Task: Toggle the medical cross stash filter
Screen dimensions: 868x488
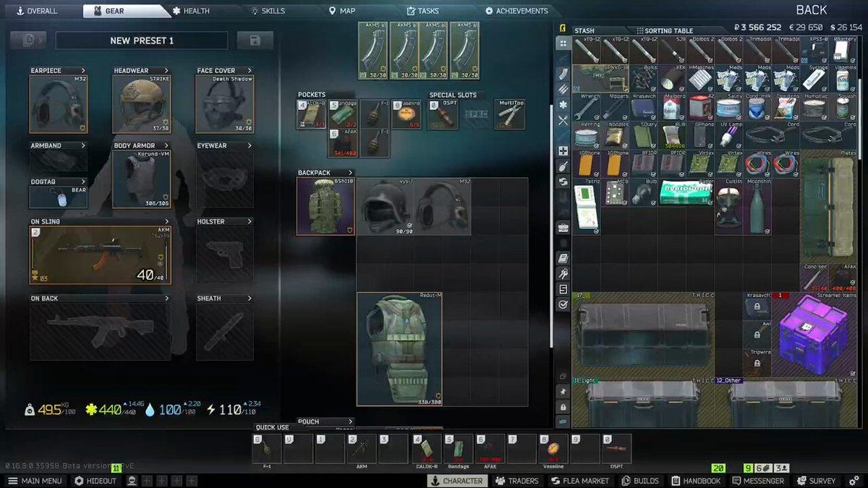Action: click(563, 151)
